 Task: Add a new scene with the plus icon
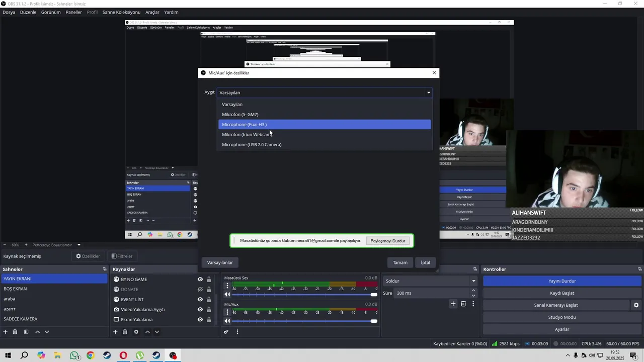(6, 332)
